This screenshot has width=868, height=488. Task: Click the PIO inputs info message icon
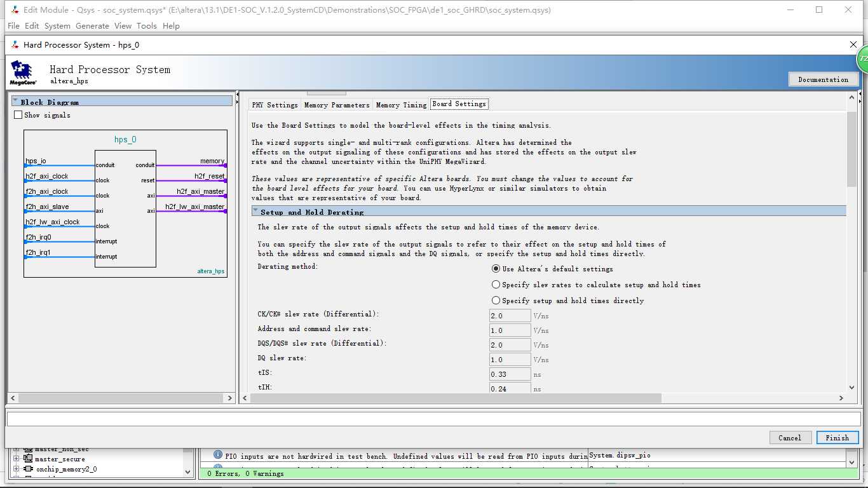[x=218, y=455]
